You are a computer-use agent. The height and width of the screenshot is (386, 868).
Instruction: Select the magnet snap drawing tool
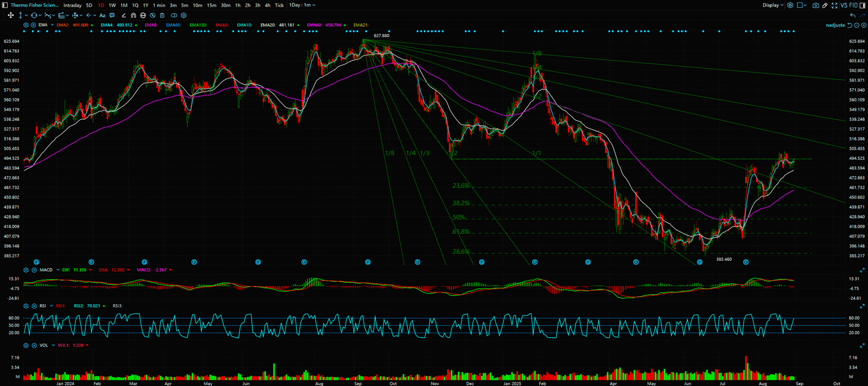(133, 16)
